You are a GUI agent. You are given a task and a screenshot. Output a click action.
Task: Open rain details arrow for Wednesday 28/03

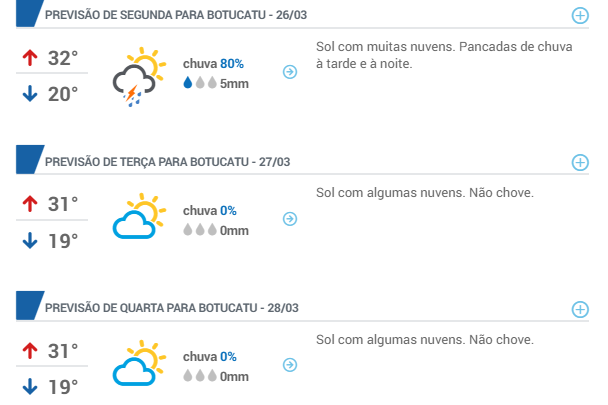[x=290, y=365]
